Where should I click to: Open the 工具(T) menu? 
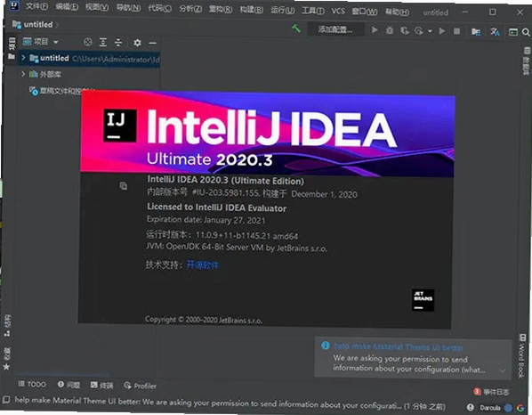click(313, 11)
